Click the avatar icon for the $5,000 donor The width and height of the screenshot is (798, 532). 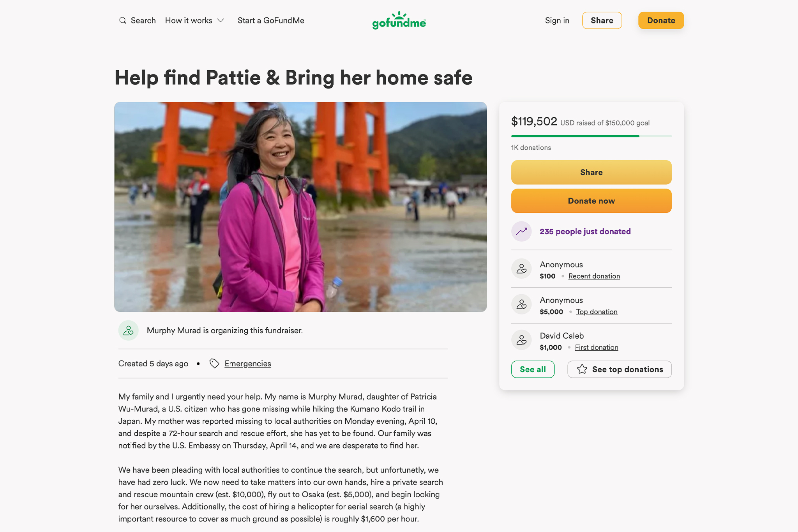[521, 304]
